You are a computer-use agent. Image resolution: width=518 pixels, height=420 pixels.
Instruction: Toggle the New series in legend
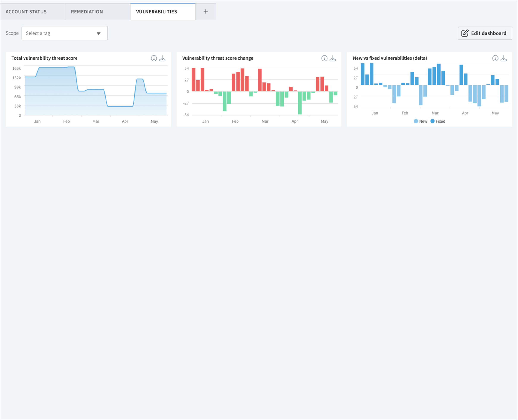click(421, 121)
